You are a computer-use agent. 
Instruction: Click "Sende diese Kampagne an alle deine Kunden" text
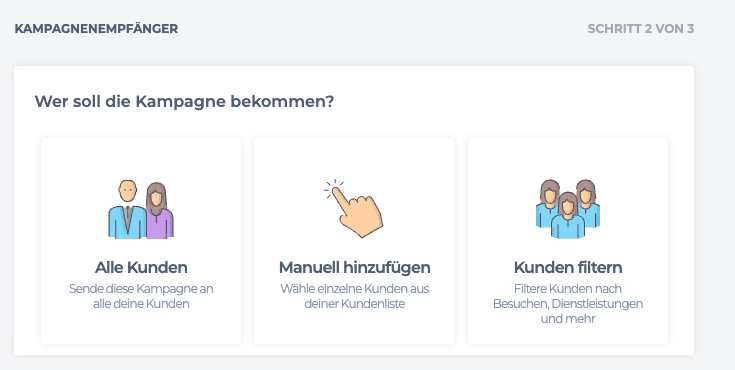point(141,296)
